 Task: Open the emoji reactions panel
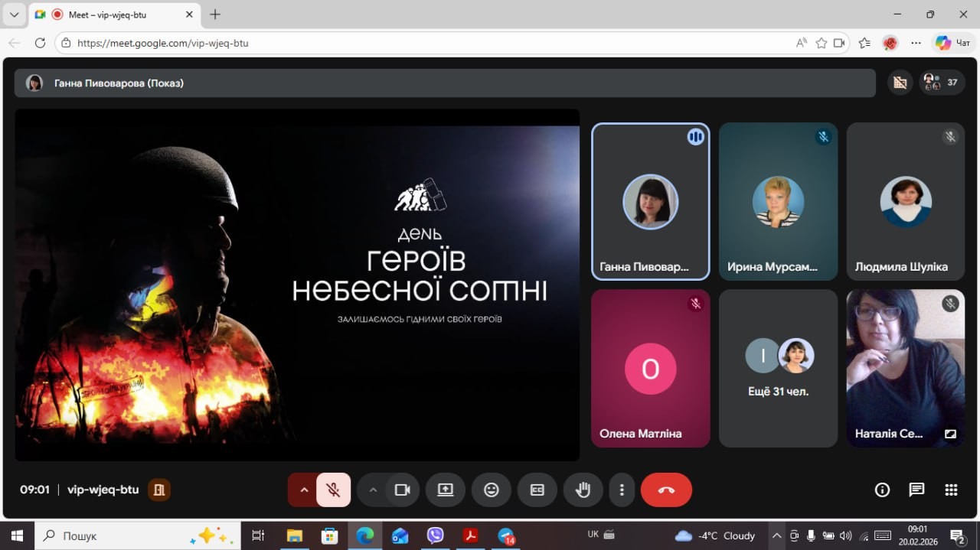click(x=492, y=490)
